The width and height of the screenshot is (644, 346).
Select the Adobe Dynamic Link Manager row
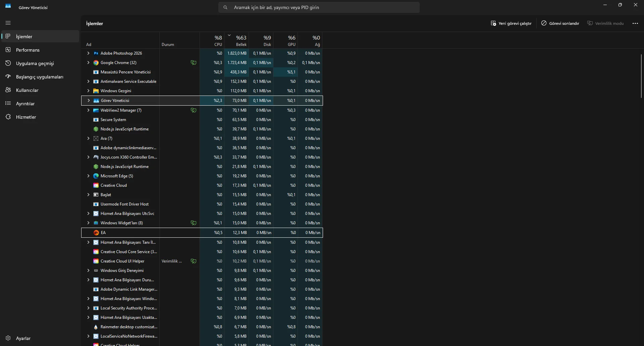click(x=202, y=289)
